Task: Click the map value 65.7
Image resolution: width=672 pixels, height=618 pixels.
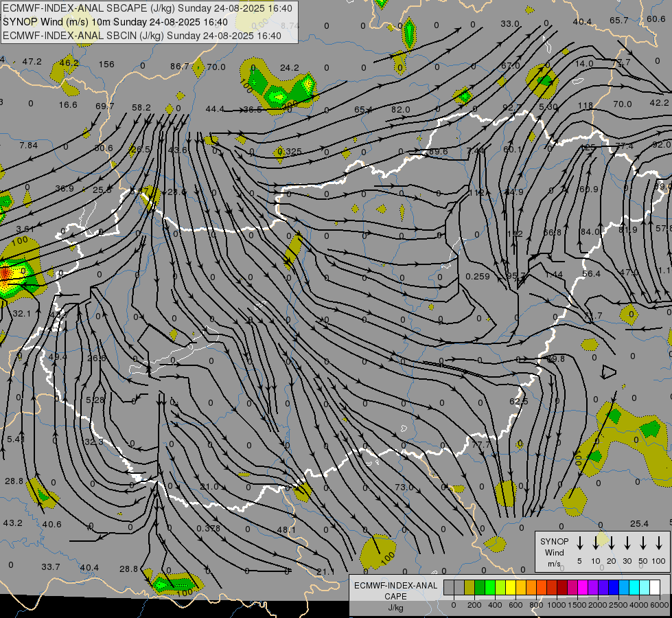Action: click(619, 20)
